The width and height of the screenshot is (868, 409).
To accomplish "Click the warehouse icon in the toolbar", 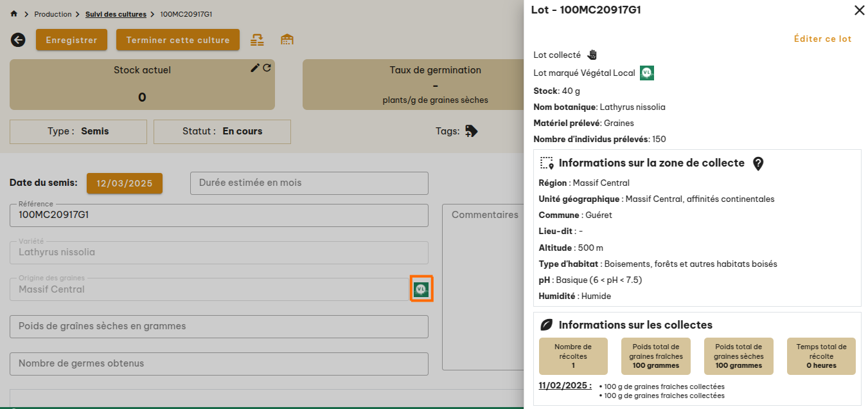I will coord(287,40).
